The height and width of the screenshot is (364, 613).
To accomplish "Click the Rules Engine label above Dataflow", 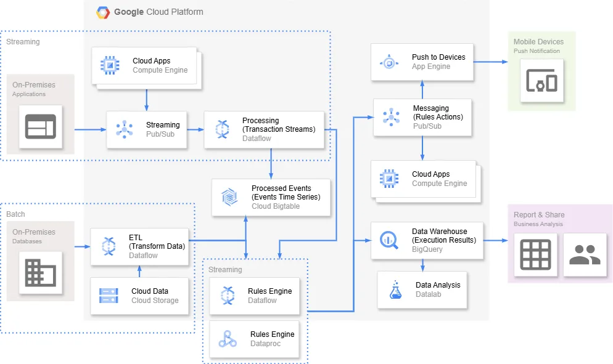I will 269,291.
